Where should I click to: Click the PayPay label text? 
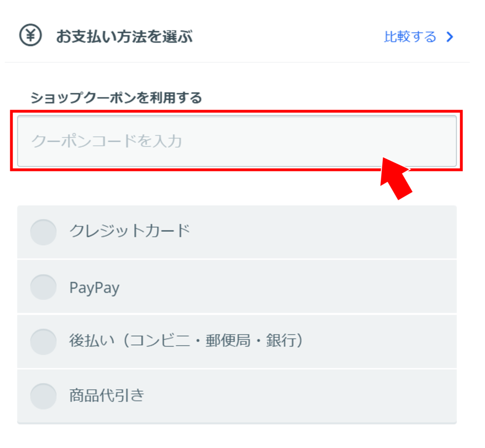(94, 287)
